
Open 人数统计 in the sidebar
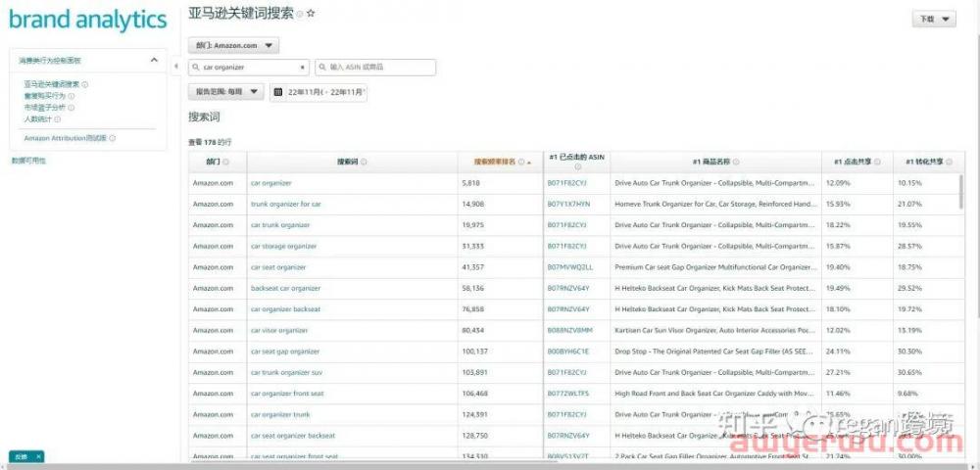coord(38,118)
